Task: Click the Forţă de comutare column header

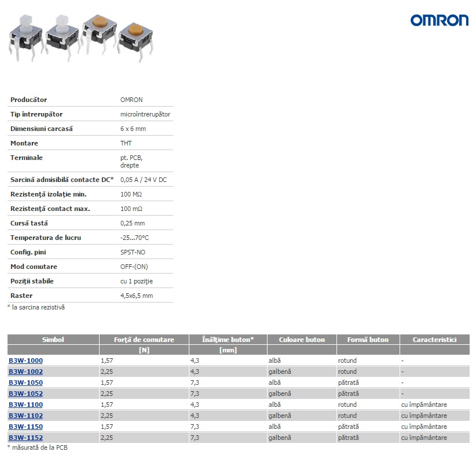Action: click(x=144, y=340)
